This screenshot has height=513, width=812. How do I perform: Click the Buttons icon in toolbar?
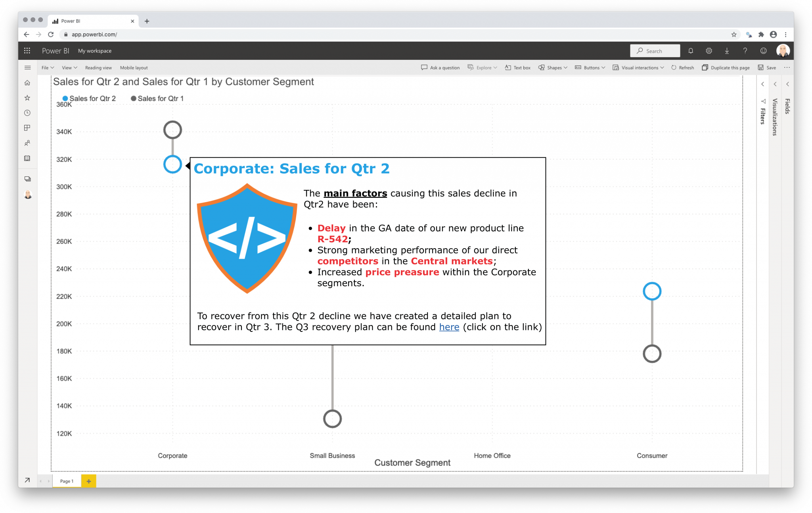coord(580,67)
